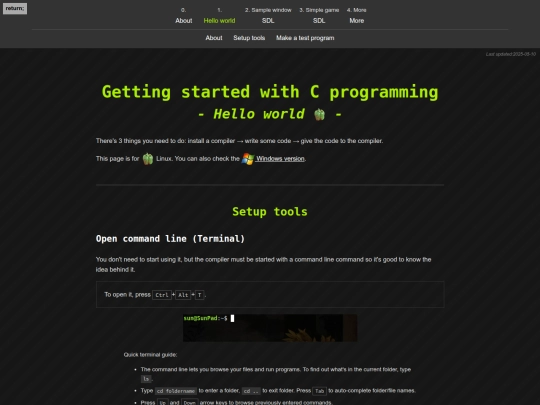Click the T key label
This screenshot has height=405, width=540.
click(199, 295)
